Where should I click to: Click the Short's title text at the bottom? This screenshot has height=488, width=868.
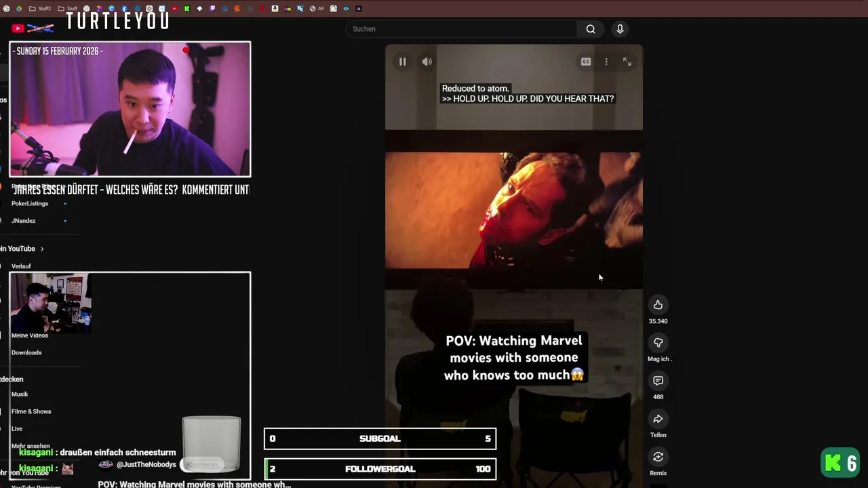point(195,484)
